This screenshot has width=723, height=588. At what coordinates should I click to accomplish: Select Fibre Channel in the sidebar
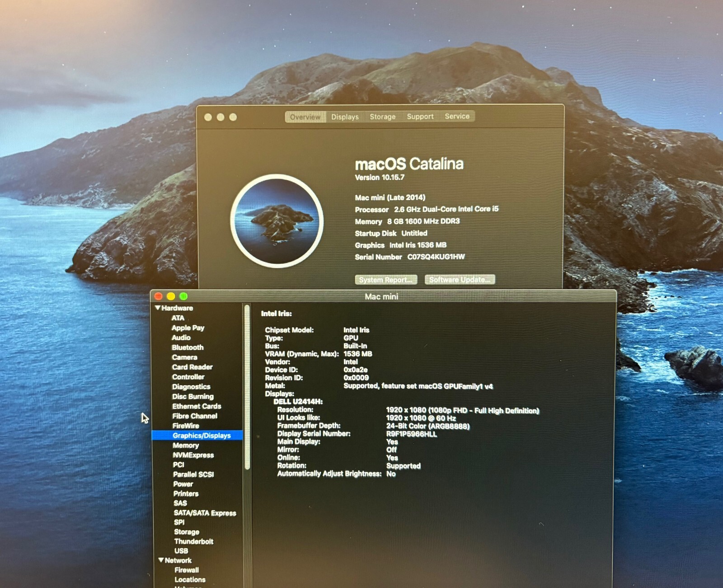[195, 416]
